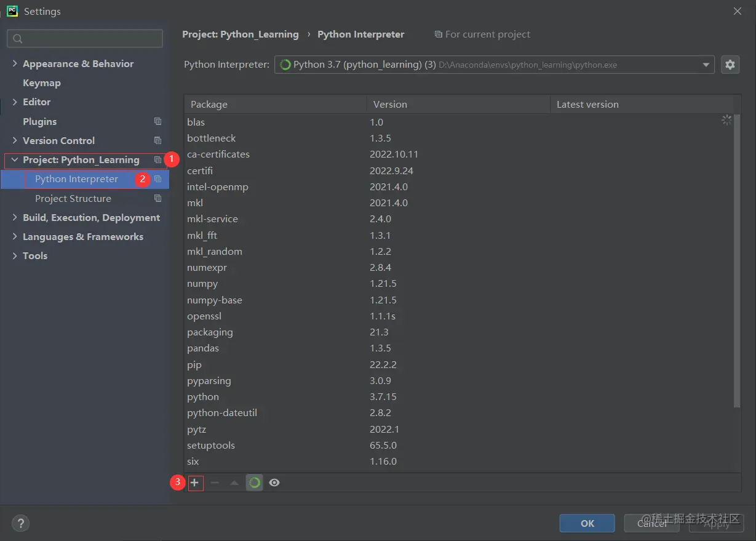
Task: Sort by Version column header
Action: (x=459, y=104)
